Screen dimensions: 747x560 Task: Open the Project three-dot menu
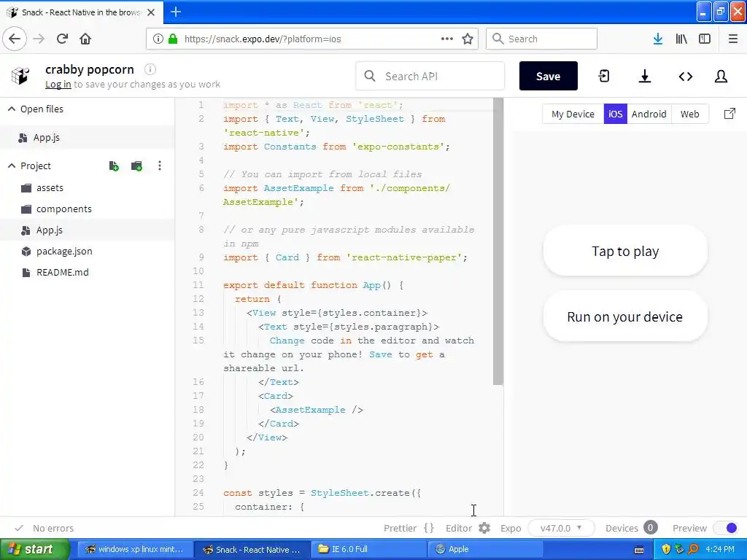160,166
